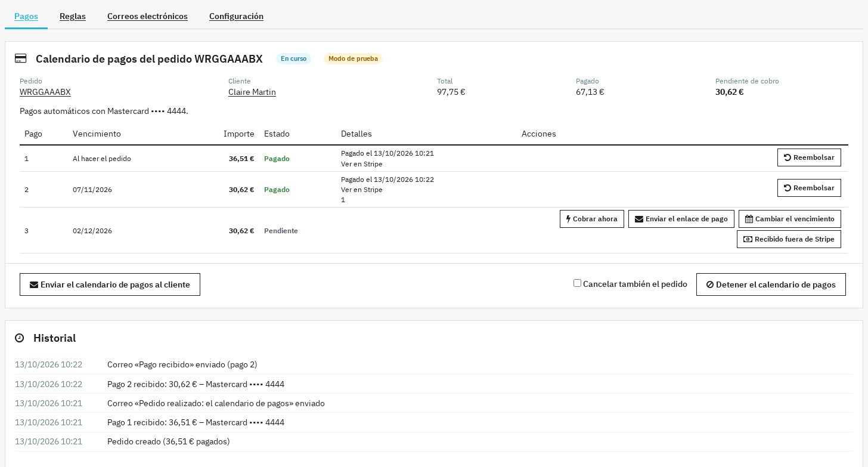The image size is (868, 467).
Task: Click the credit card icon beside Calendario de pagos
Action: pos(21,58)
